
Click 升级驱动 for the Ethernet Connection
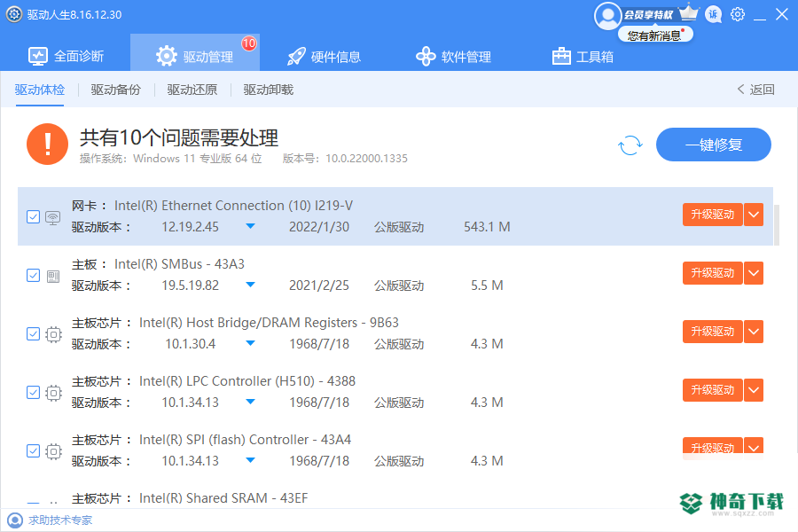713,215
